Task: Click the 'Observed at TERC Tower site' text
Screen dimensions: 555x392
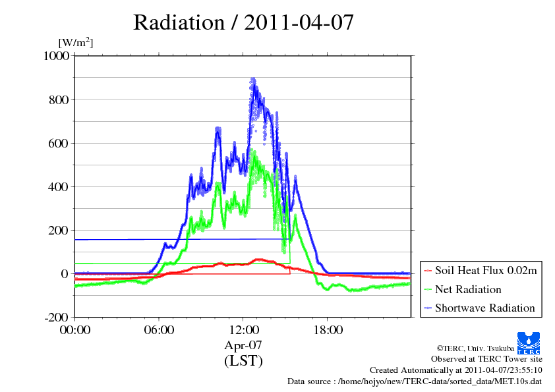Action: click(x=486, y=359)
